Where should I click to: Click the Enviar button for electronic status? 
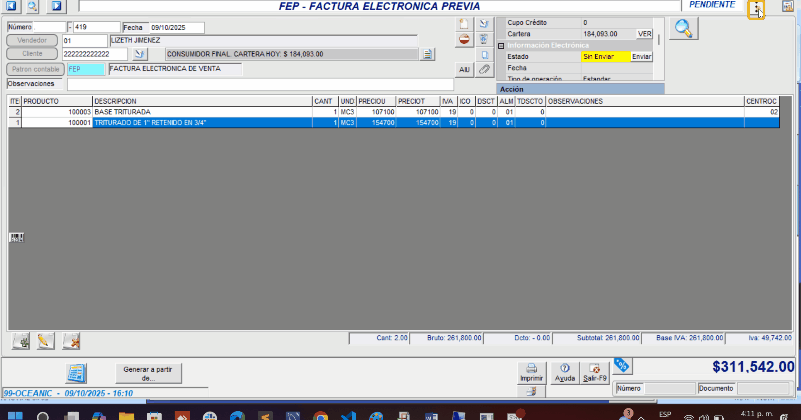tap(641, 57)
